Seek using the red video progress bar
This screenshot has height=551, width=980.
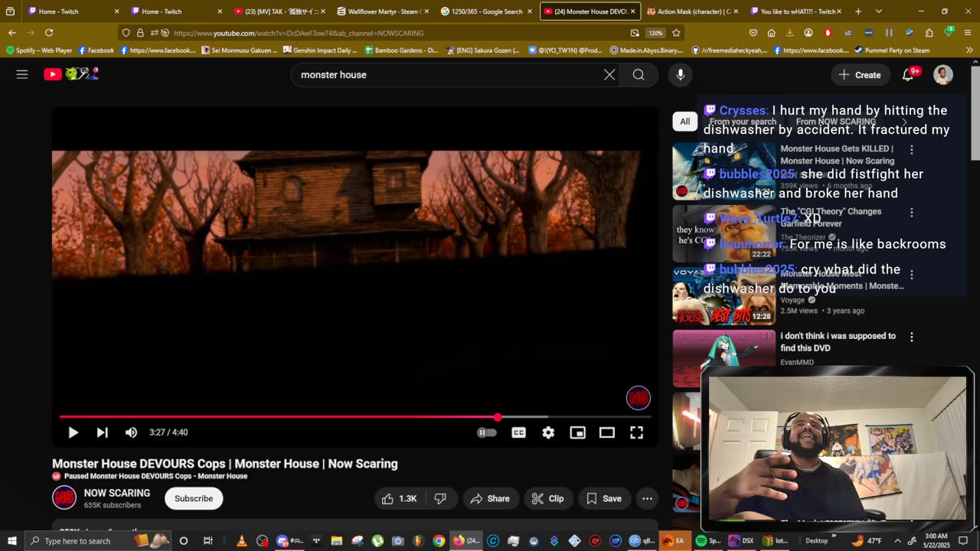355,417
